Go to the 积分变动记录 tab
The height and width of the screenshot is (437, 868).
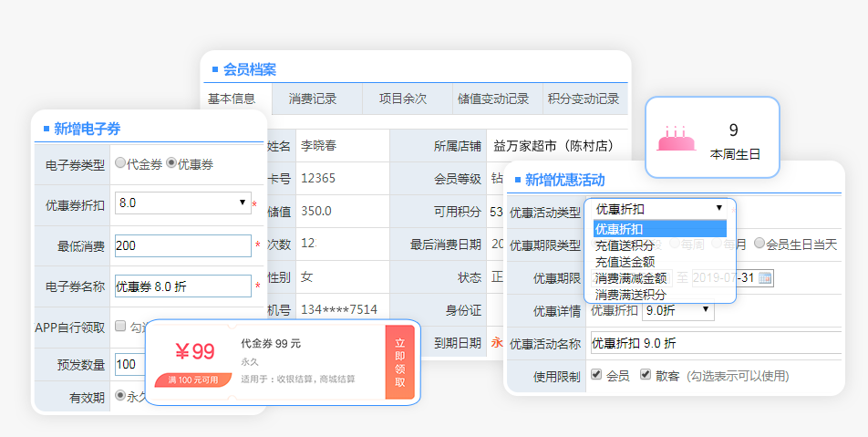click(584, 99)
